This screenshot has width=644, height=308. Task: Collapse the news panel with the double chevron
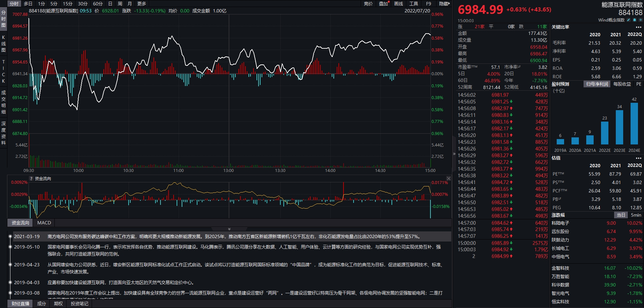pos(229,229)
